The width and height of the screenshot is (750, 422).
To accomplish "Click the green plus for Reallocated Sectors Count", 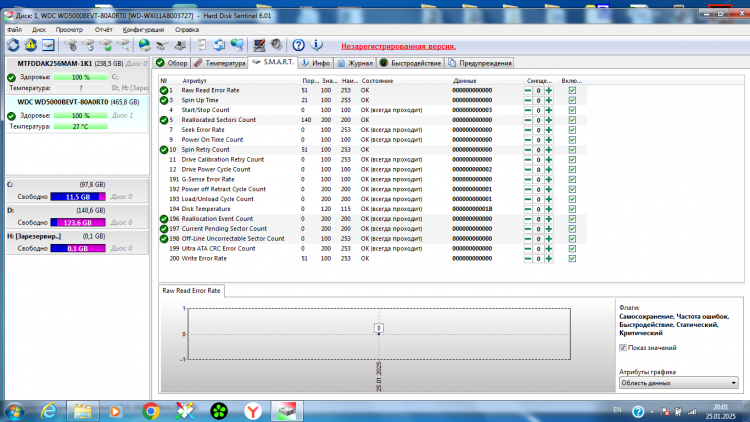I will click(549, 120).
